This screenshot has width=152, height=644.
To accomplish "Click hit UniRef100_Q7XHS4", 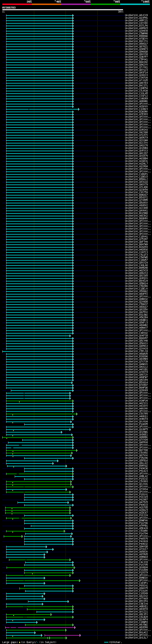I will pyautogui.click(x=137, y=489).
